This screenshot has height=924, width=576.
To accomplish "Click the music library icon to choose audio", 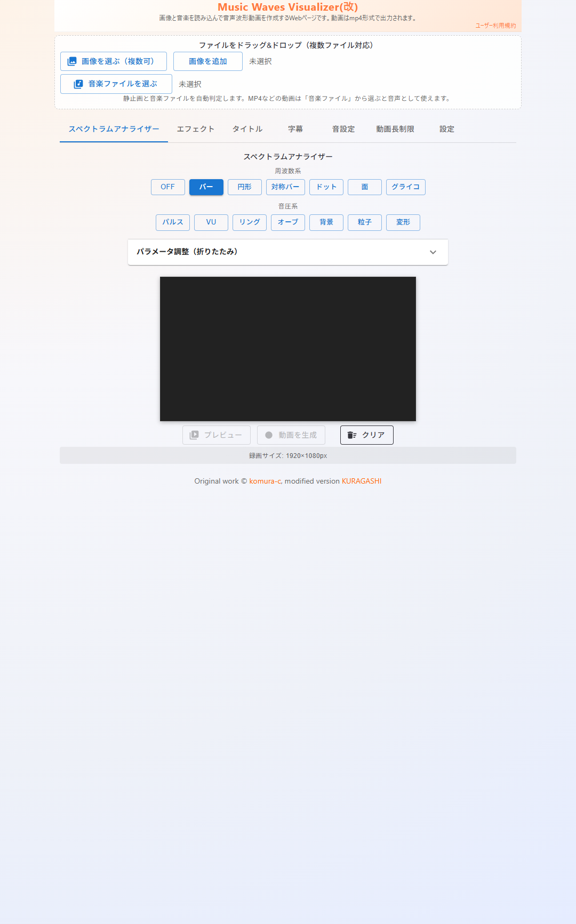I will point(78,84).
